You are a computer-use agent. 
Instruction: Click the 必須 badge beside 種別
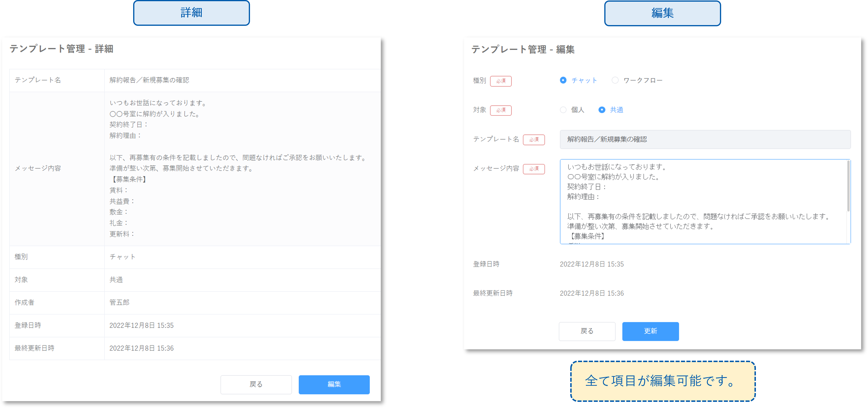[x=501, y=81]
